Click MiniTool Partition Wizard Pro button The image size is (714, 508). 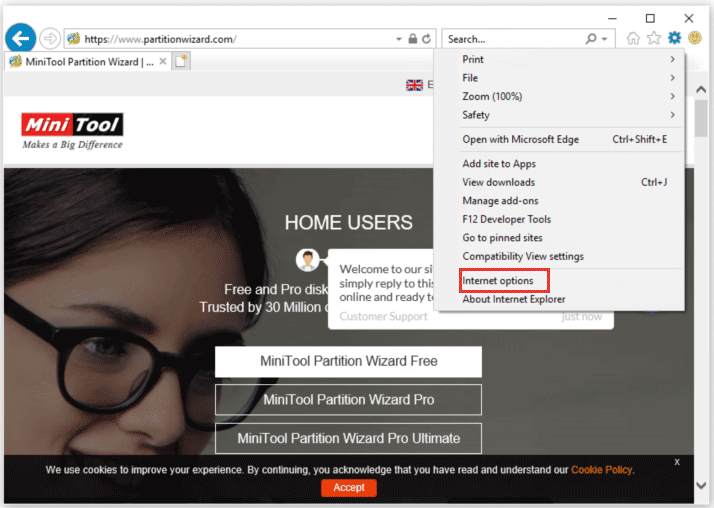pyautogui.click(x=348, y=400)
